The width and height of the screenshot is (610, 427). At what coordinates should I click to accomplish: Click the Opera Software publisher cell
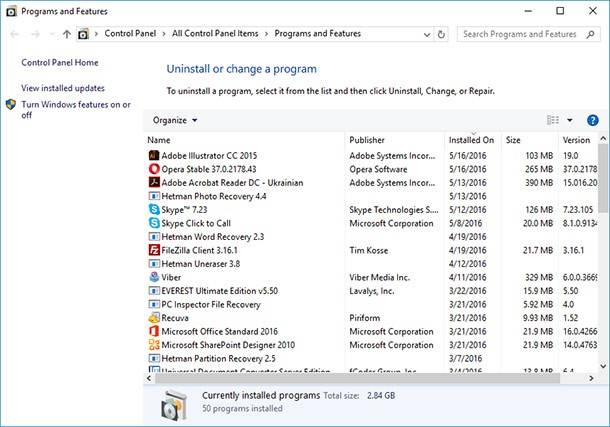pos(378,169)
